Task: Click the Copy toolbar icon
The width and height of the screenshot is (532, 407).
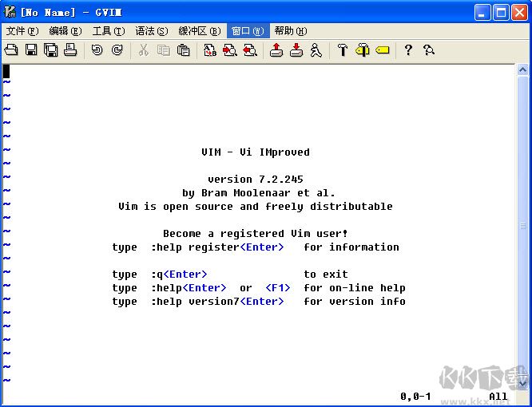Action: 164,50
